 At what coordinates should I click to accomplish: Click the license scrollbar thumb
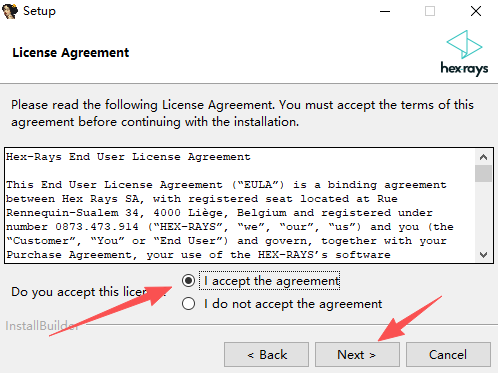click(x=483, y=173)
